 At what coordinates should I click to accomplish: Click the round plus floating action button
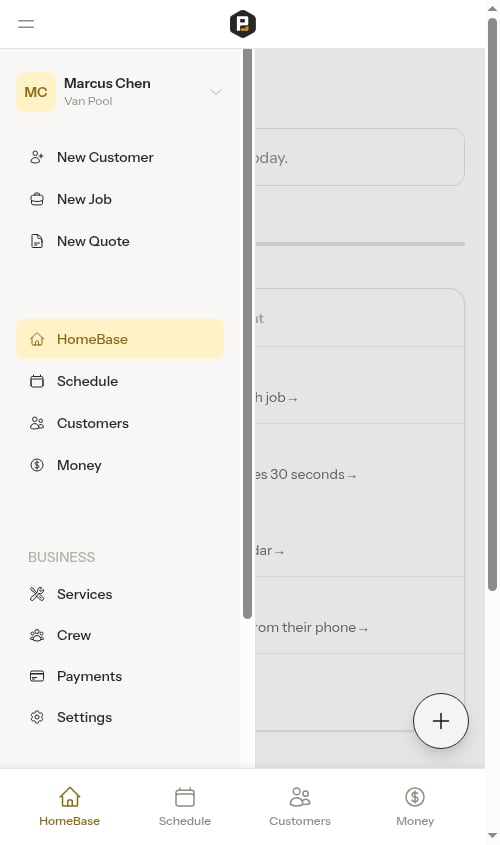coord(441,721)
